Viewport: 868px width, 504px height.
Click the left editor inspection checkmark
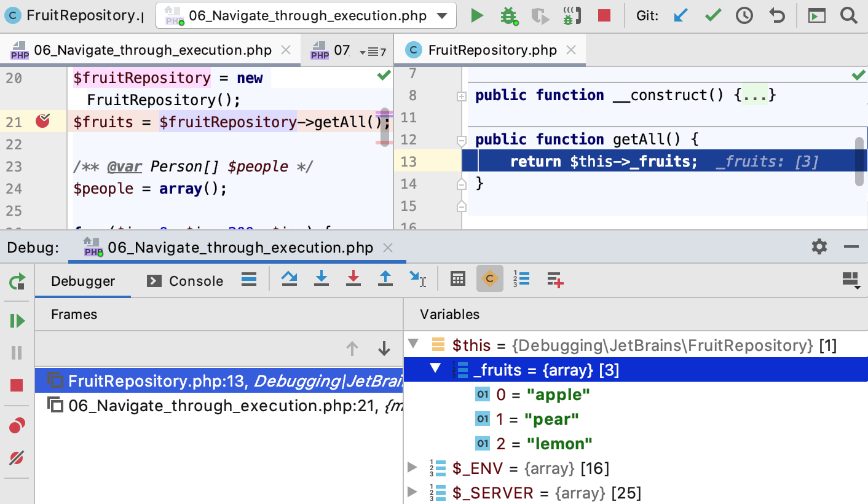point(384,75)
